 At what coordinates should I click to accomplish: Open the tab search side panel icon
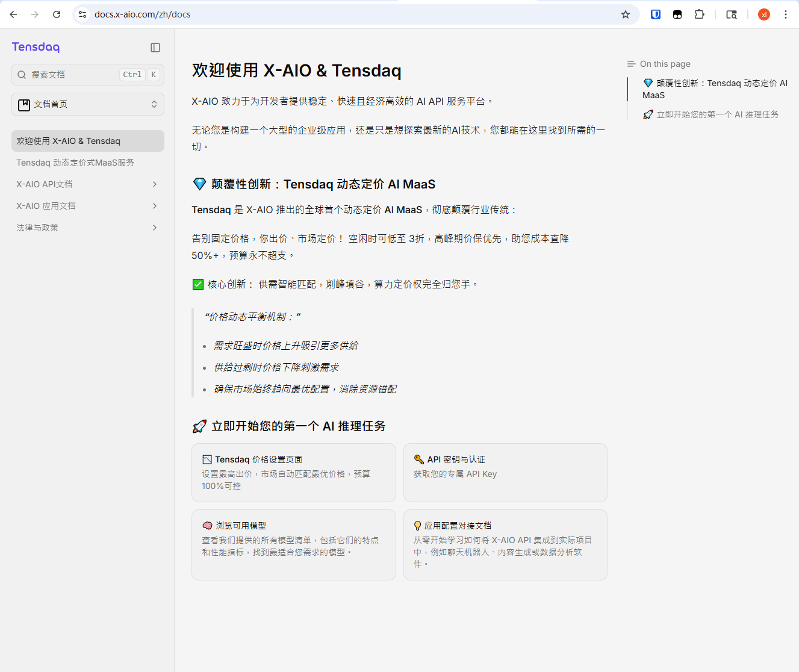point(732,14)
